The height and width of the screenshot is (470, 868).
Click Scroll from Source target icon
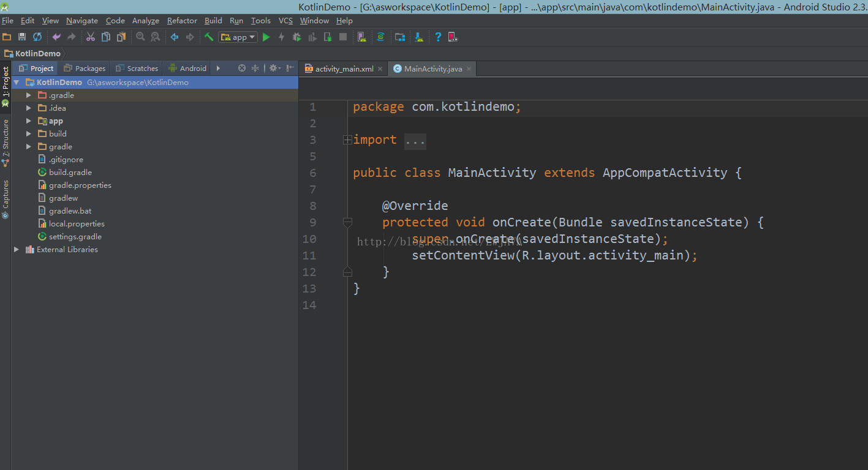(x=242, y=69)
